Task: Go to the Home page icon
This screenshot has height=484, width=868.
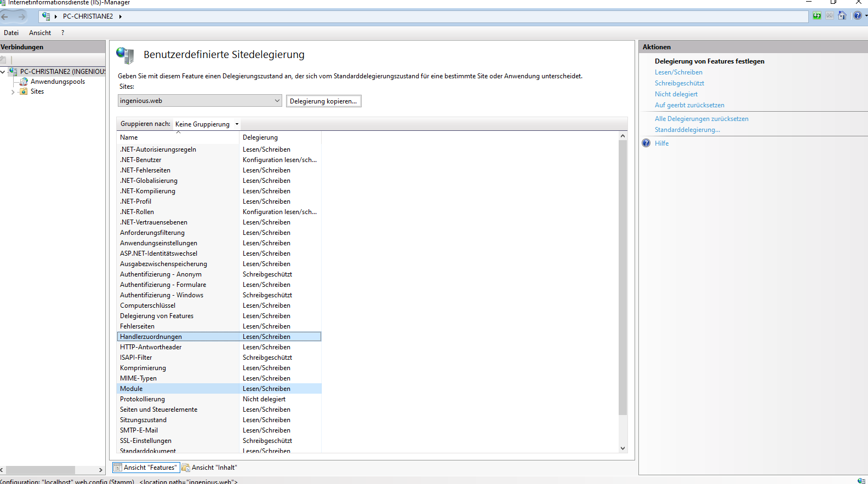Action: pyautogui.click(x=842, y=16)
